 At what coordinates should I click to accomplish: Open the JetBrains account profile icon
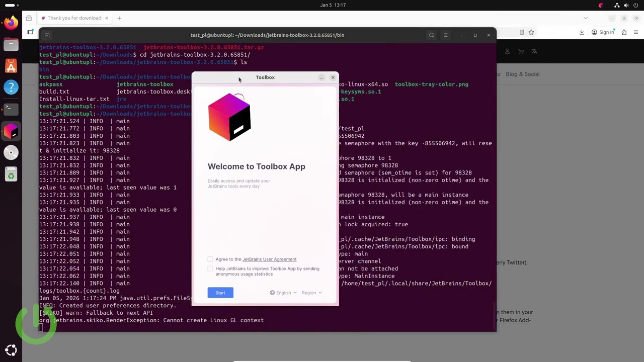point(507,51)
